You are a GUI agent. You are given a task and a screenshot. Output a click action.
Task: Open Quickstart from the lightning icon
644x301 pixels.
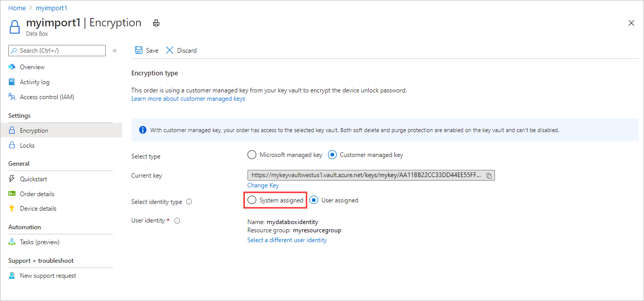[12, 179]
